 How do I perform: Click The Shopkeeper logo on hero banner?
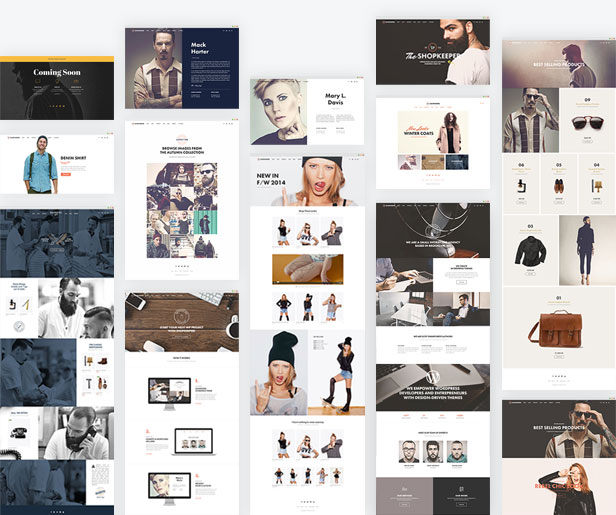(x=432, y=52)
